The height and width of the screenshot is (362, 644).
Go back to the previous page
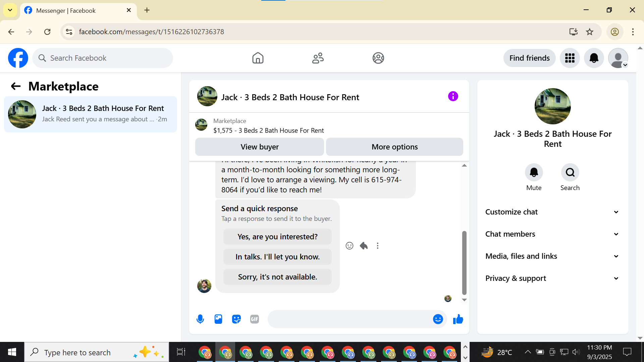(x=11, y=32)
